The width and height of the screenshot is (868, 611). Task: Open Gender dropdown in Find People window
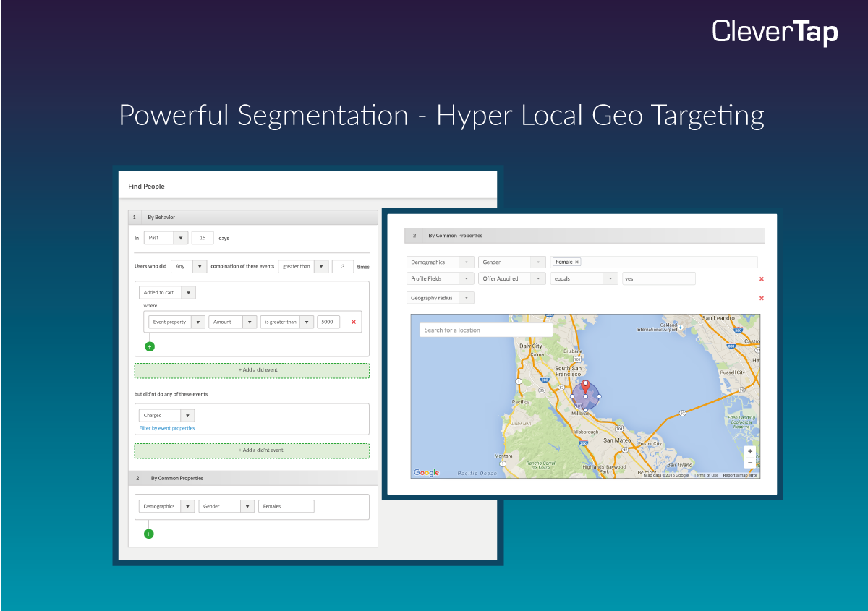click(226, 506)
